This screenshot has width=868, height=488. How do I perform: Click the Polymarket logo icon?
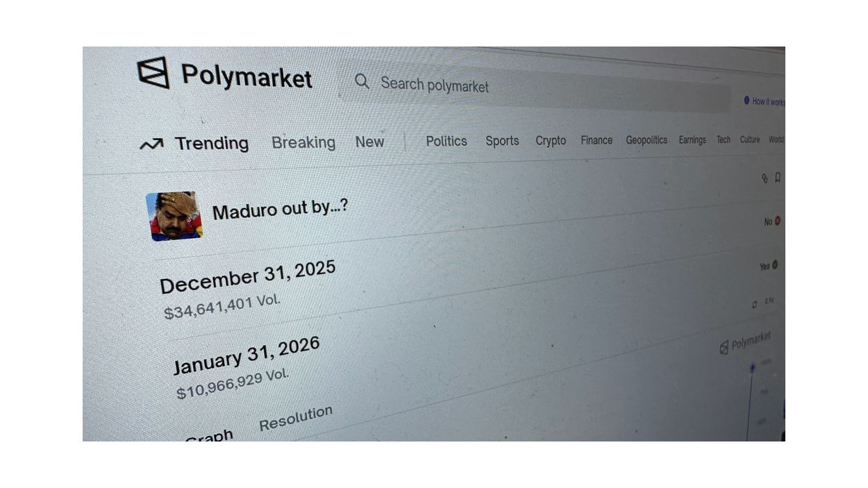153,72
